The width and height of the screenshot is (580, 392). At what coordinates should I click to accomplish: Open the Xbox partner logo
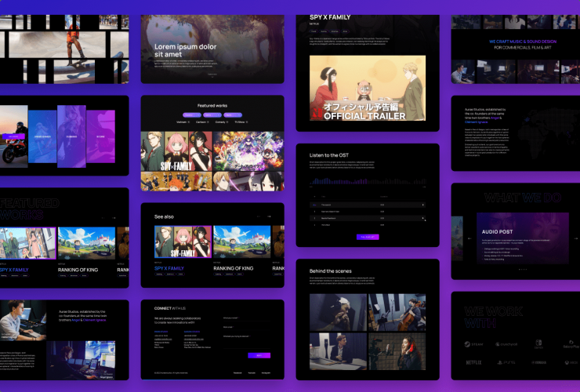coord(571,362)
